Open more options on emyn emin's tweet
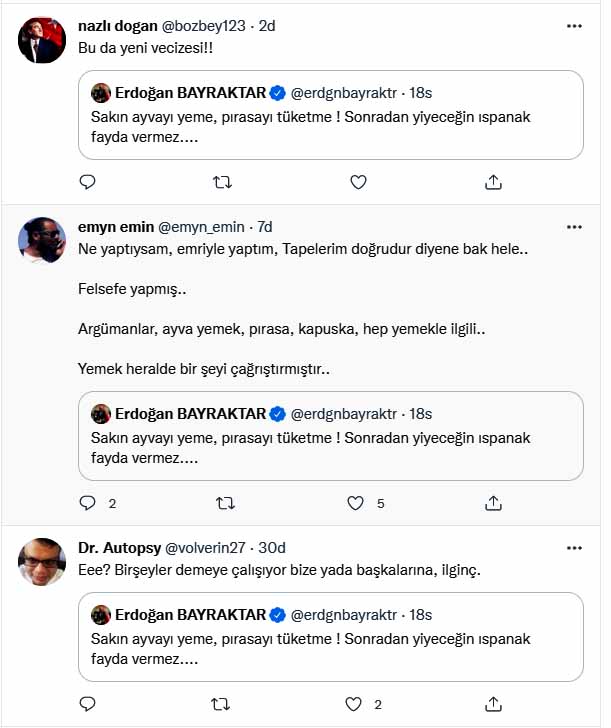Viewport: 611px width, 728px height. pos(574,227)
